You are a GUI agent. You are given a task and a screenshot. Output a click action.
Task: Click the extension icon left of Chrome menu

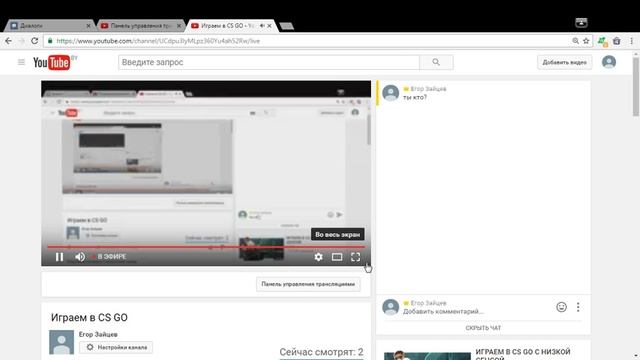[x=617, y=41]
